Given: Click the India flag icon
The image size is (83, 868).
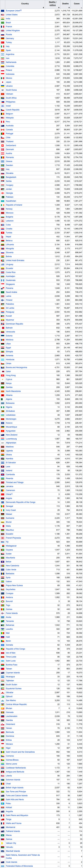Looking at the screenshot, I should click(2, 18).
